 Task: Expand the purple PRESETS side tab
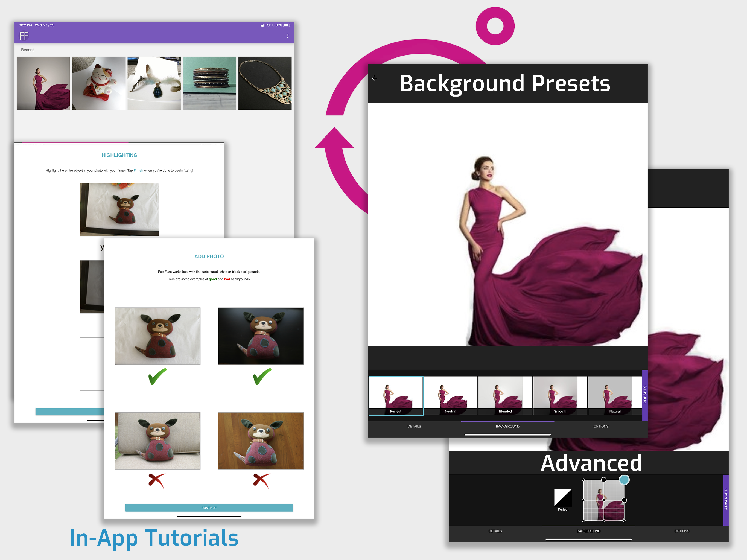(x=645, y=395)
